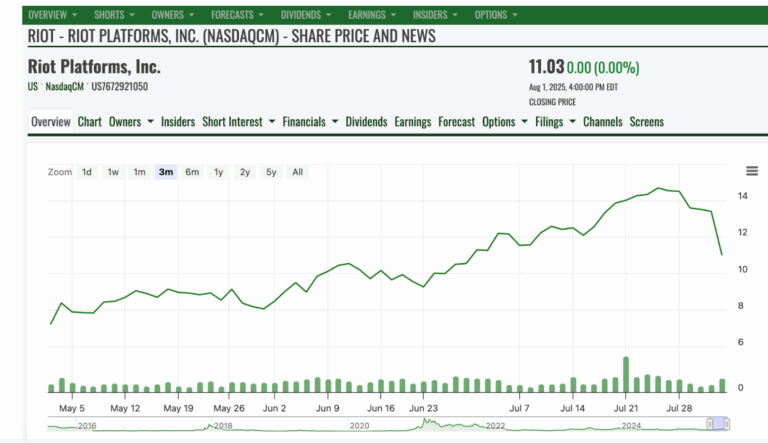Click the Channels link
Viewport: 768px width, 443px height.
602,122
